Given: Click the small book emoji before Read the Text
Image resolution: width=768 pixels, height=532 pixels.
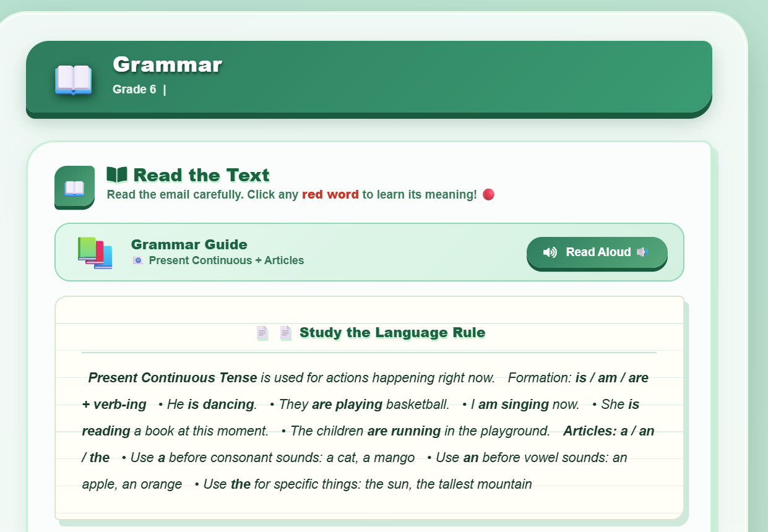Looking at the screenshot, I should click(x=117, y=175).
